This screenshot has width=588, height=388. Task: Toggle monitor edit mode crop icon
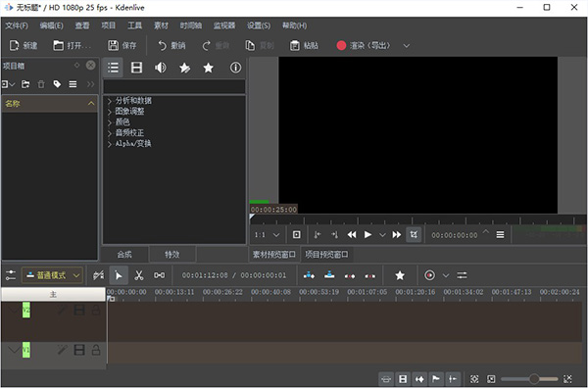pos(414,235)
